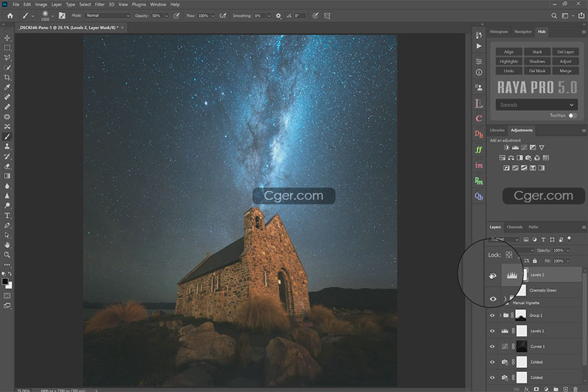Viewport: 588px width, 392px height.
Task: Click the Merge button
Action: click(x=565, y=71)
